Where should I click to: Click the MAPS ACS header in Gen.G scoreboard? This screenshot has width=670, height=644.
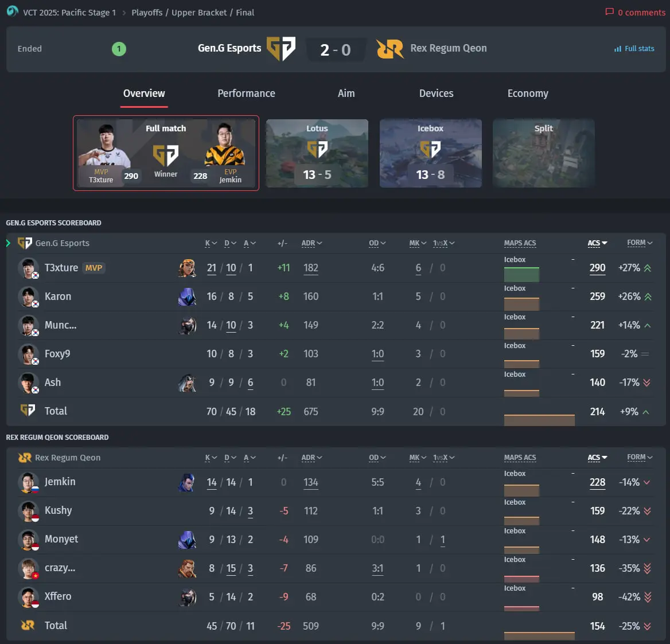click(520, 243)
